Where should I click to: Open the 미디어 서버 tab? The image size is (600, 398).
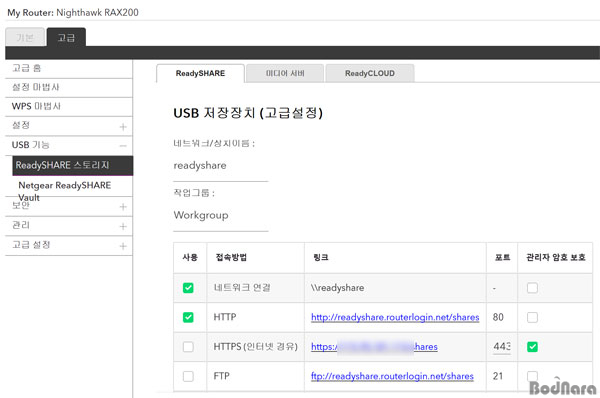285,73
